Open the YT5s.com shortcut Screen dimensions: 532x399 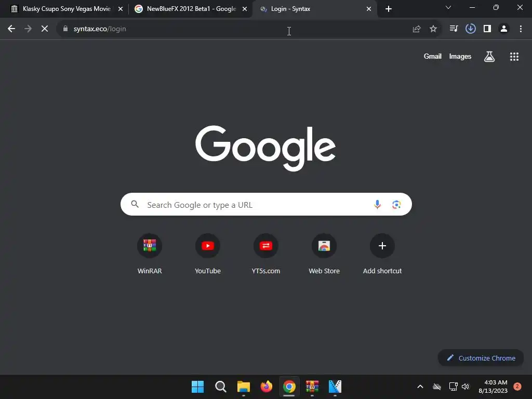coord(266,254)
